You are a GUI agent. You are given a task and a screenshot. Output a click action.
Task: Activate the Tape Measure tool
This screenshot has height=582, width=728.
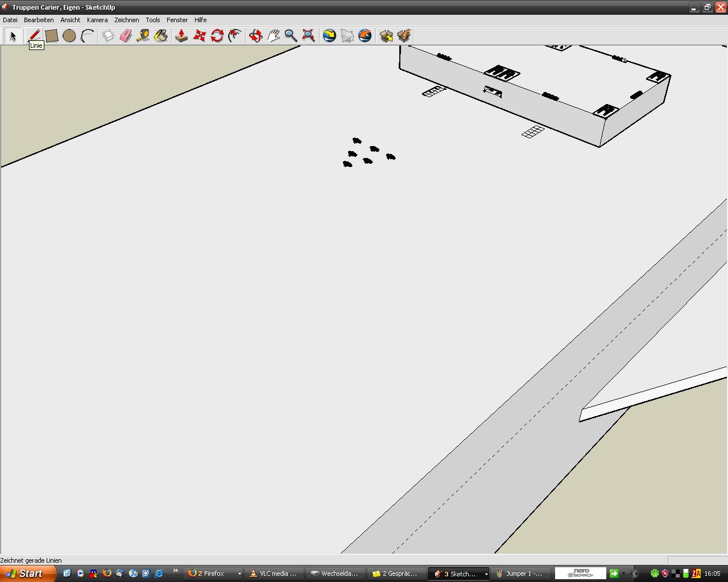click(143, 36)
